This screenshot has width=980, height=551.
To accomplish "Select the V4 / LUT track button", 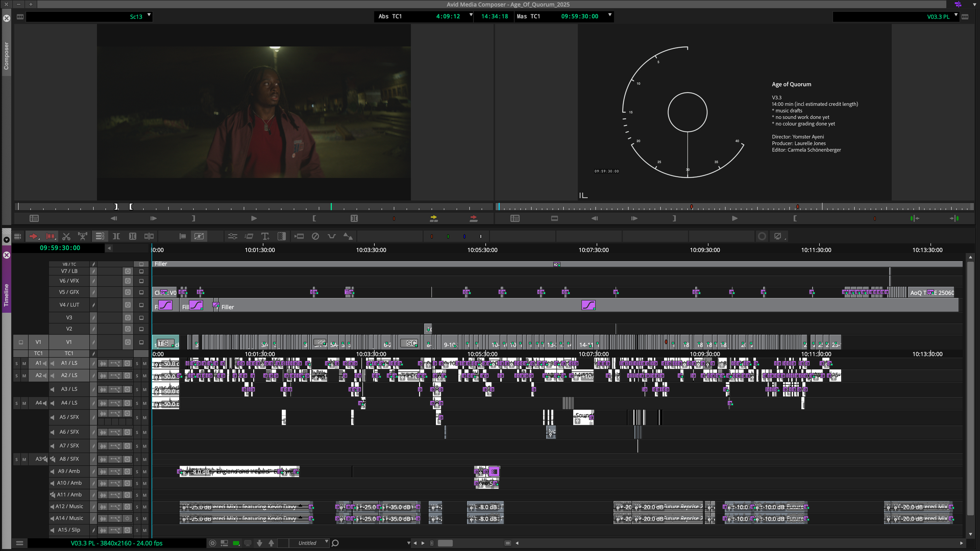I will tap(69, 305).
